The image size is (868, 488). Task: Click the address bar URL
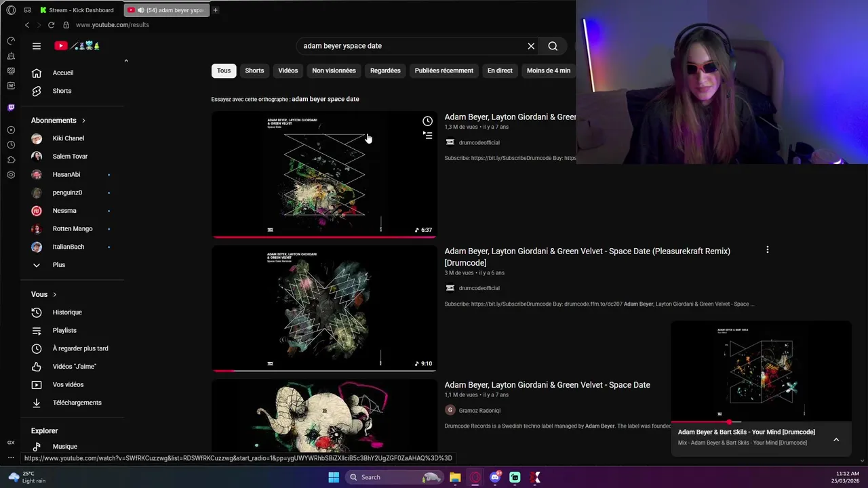(x=113, y=25)
